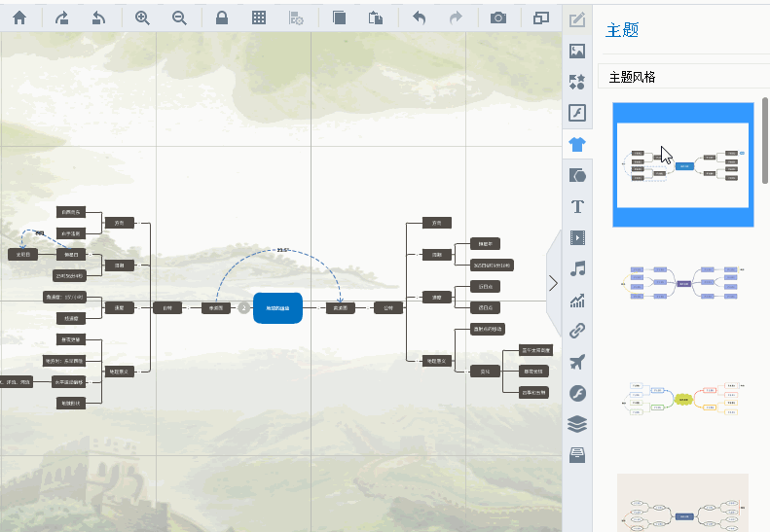Click the 主题 panel title
This screenshot has width=770, height=532.
(x=622, y=30)
